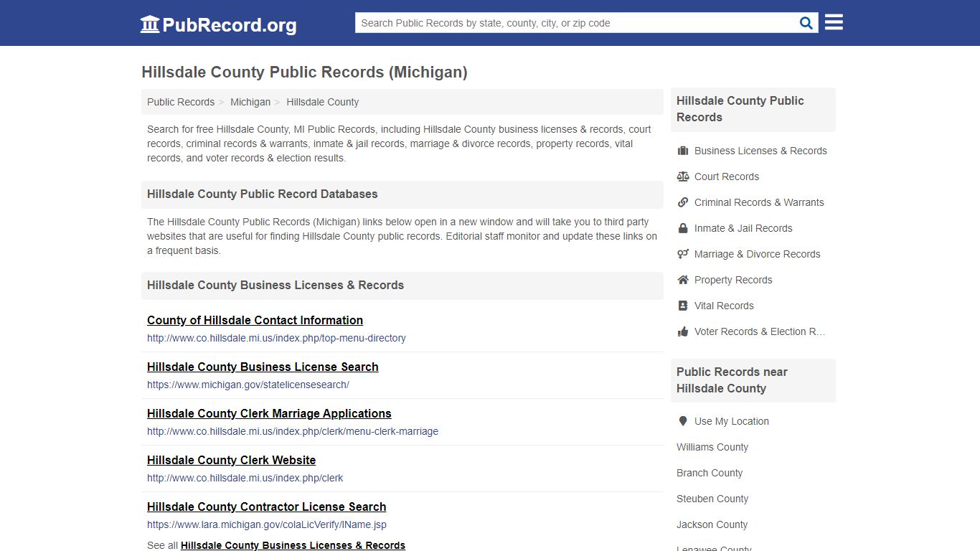This screenshot has width=980, height=551.
Task: Click the Use My Location pin icon
Action: (x=683, y=421)
